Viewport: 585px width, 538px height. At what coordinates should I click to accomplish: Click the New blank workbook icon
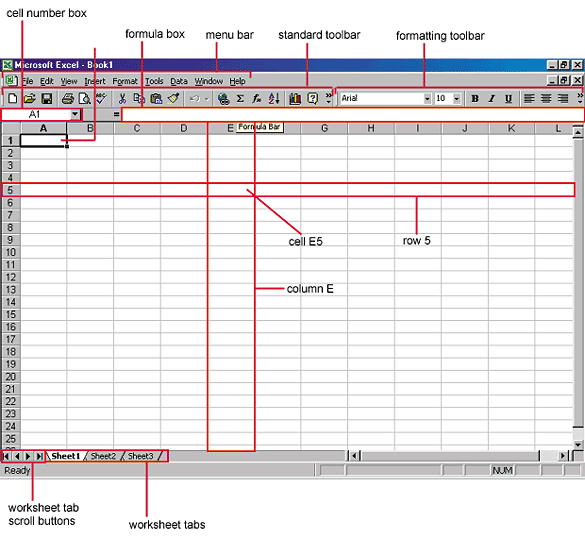click(13, 98)
